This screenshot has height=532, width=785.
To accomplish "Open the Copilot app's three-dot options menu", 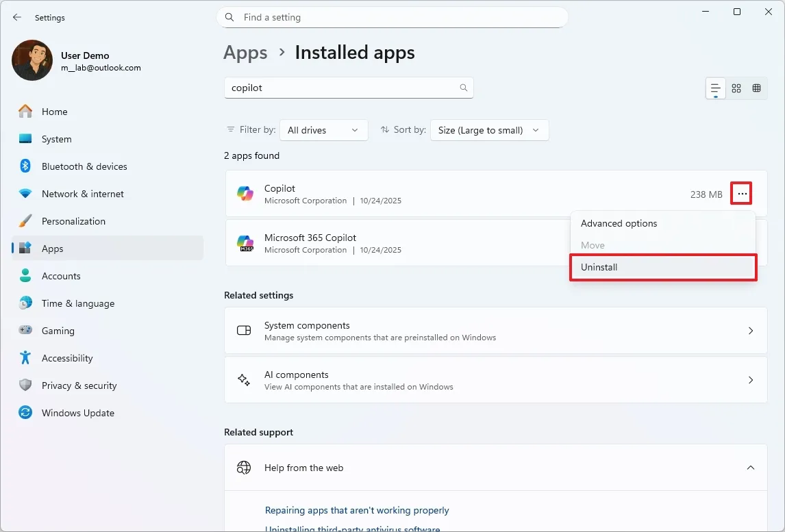I will point(741,194).
